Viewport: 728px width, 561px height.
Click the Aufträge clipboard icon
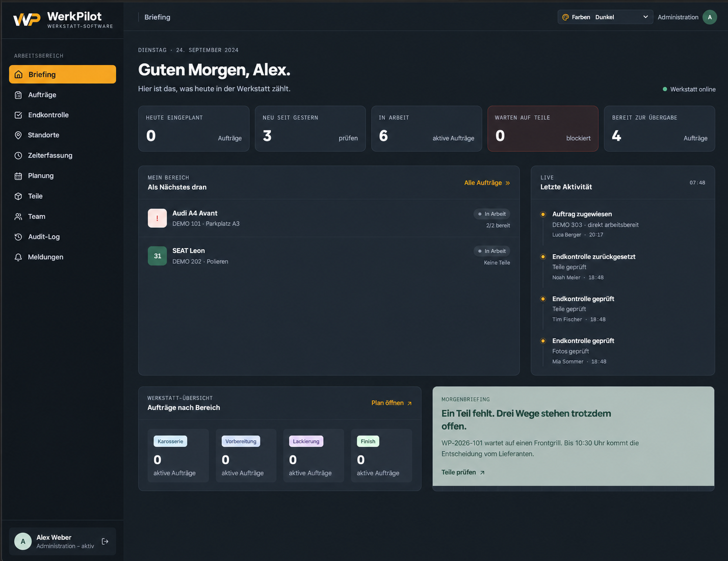point(18,95)
